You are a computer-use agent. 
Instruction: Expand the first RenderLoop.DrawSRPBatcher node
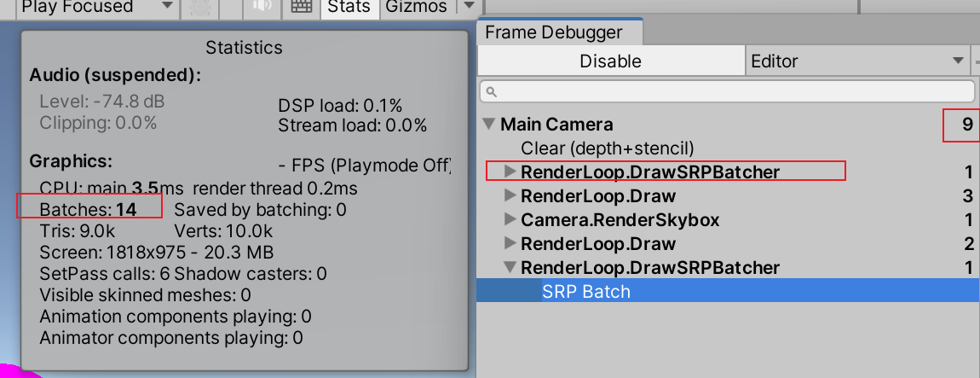pyautogui.click(x=510, y=172)
